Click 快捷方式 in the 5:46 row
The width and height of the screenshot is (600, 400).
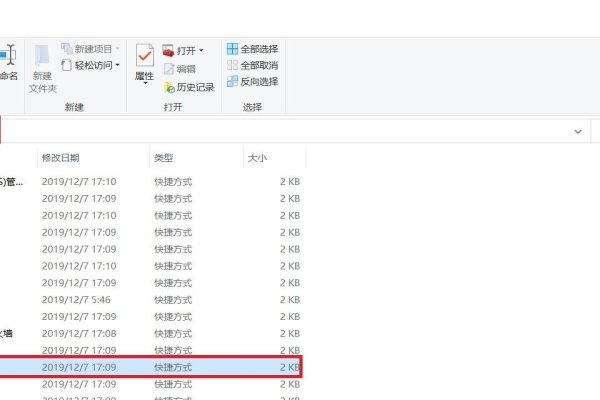pyautogui.click(x=173, y=300)
